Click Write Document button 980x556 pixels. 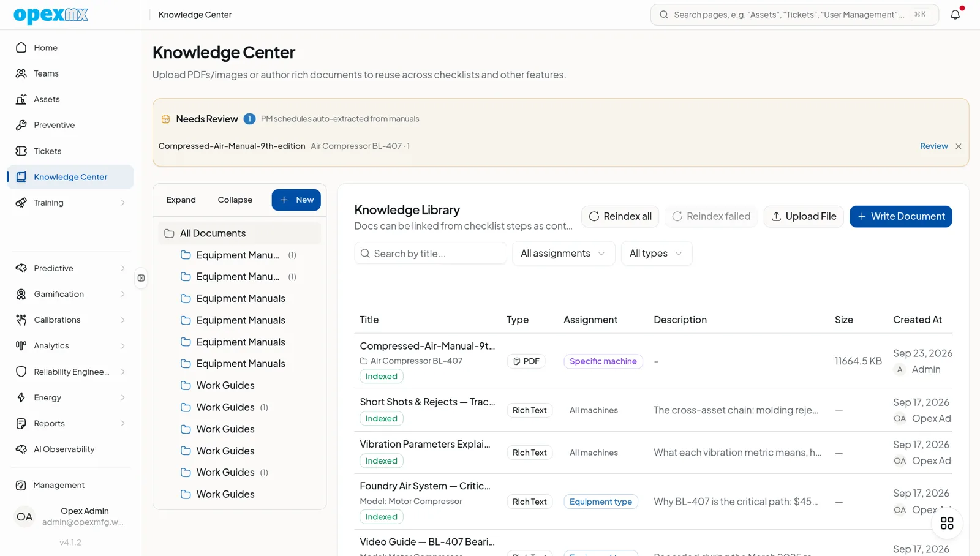(x=900, y=216)
